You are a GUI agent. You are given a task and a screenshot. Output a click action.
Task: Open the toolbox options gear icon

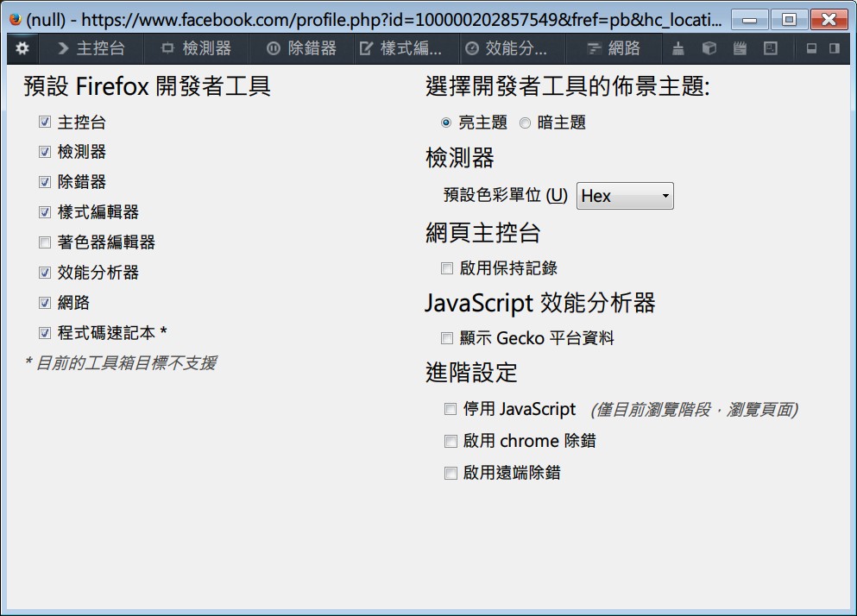[22, 48]
